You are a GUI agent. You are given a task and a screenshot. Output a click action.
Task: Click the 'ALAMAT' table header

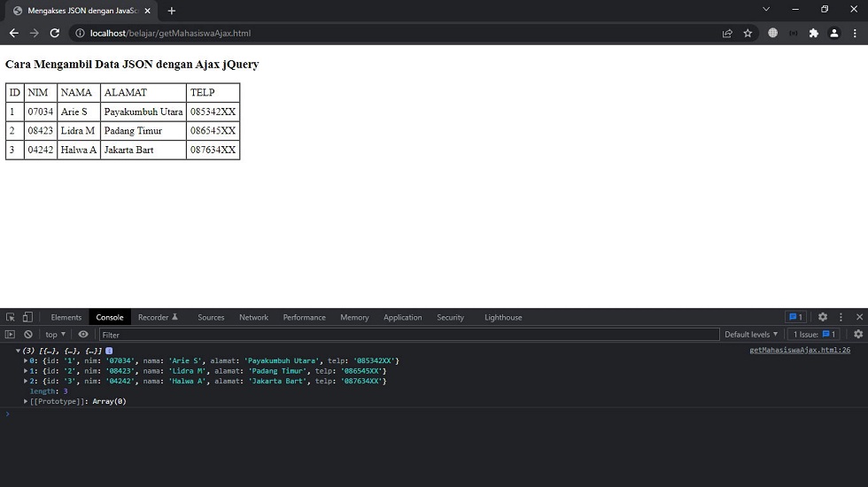point(143,92)
